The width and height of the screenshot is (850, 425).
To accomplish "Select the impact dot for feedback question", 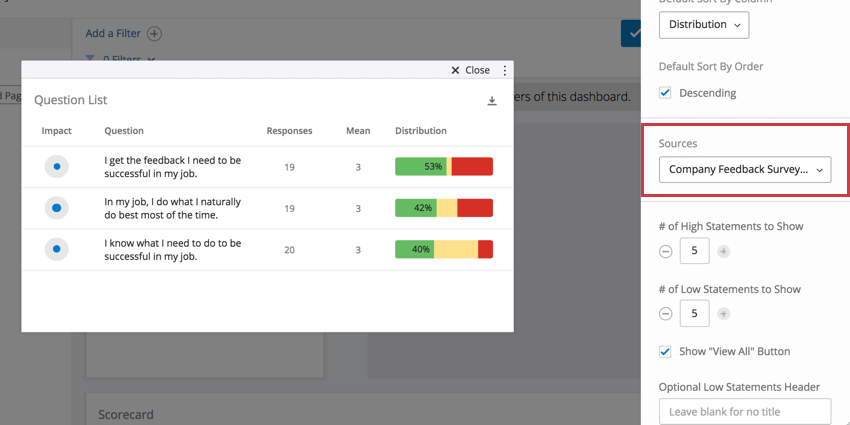I will 56,166.
